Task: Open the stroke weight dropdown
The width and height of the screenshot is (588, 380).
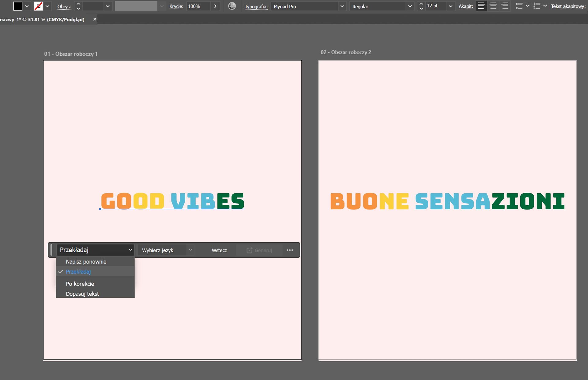Action: [107, 6]
